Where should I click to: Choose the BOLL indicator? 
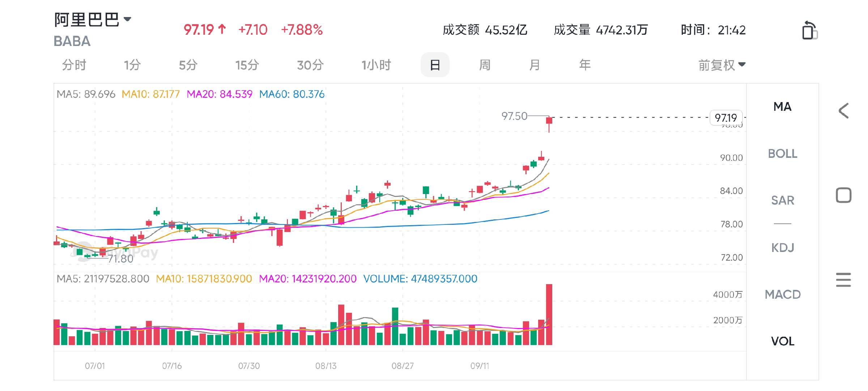782,154
